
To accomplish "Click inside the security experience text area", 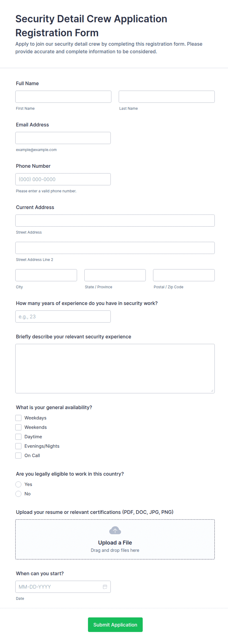I will click(115, 368).
